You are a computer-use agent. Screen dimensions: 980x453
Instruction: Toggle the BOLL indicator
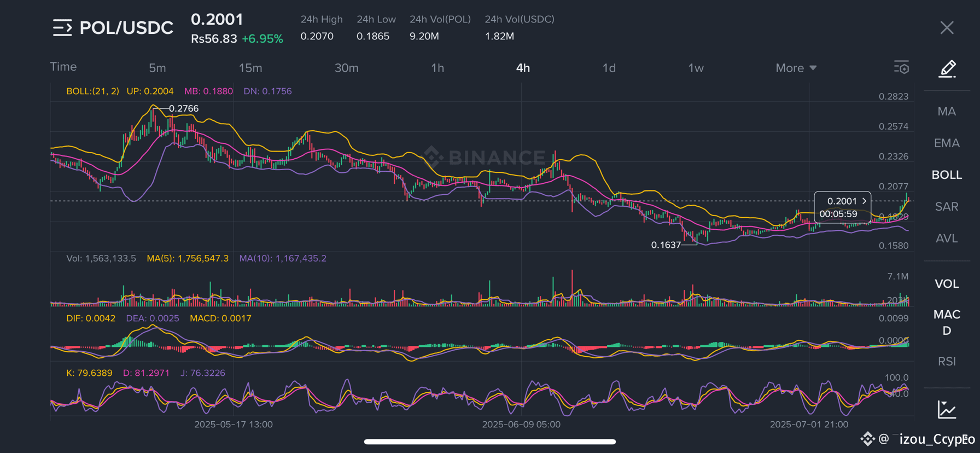pyautogui.click(x=947, y=175)
